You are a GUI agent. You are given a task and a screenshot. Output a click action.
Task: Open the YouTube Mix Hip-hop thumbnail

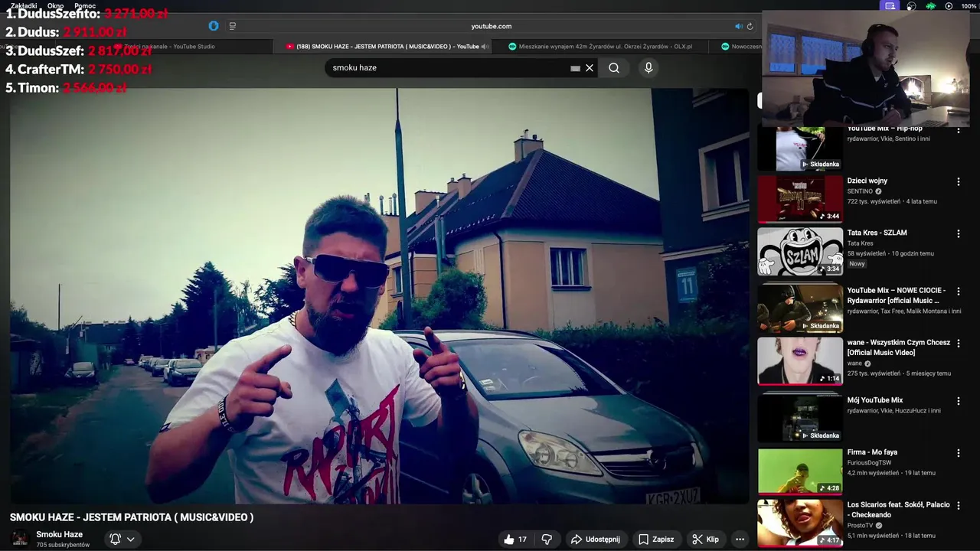point(800,148)
